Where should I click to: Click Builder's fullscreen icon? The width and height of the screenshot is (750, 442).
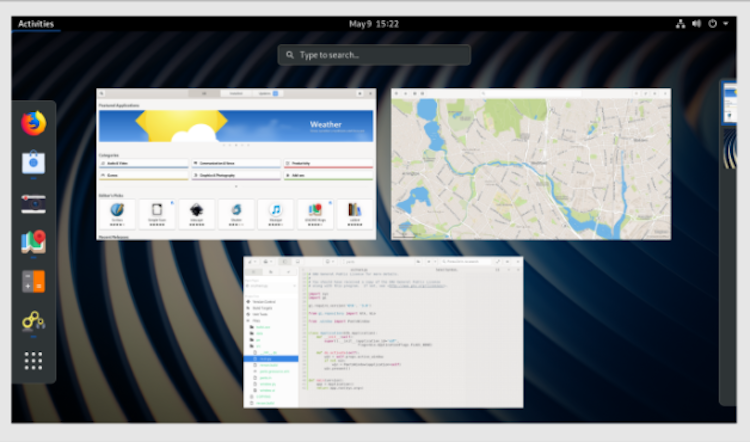(x=498, y=262)
